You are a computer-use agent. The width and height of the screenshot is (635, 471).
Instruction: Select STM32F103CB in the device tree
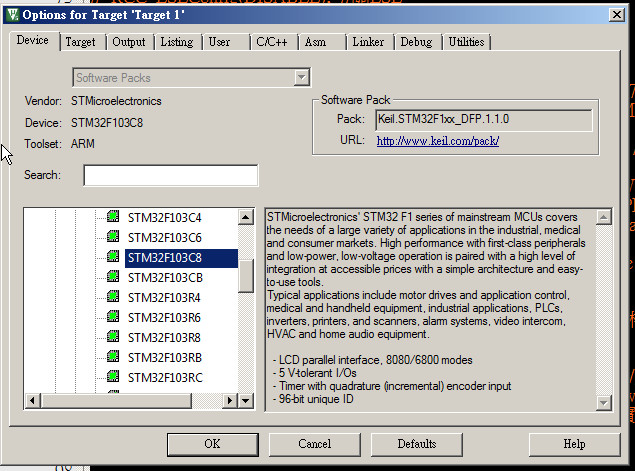165,278
